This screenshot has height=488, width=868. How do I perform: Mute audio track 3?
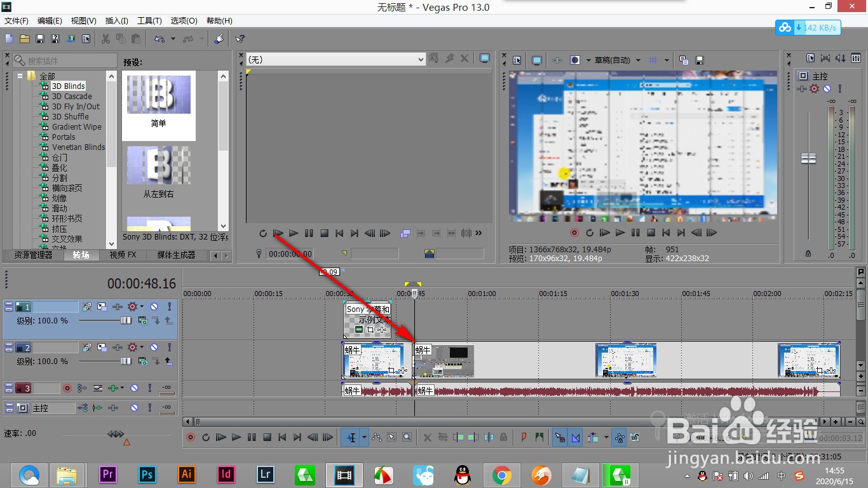click(134, 388)
